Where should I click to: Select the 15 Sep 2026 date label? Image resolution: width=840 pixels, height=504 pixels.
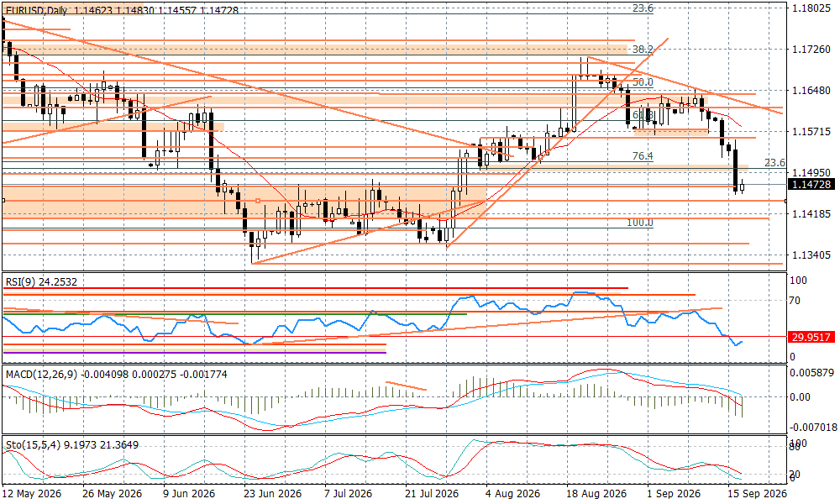(757, 493)
